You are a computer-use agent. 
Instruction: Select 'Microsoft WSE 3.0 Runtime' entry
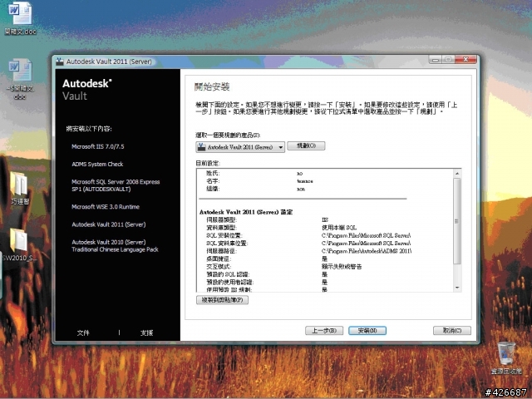click(106, 207)
